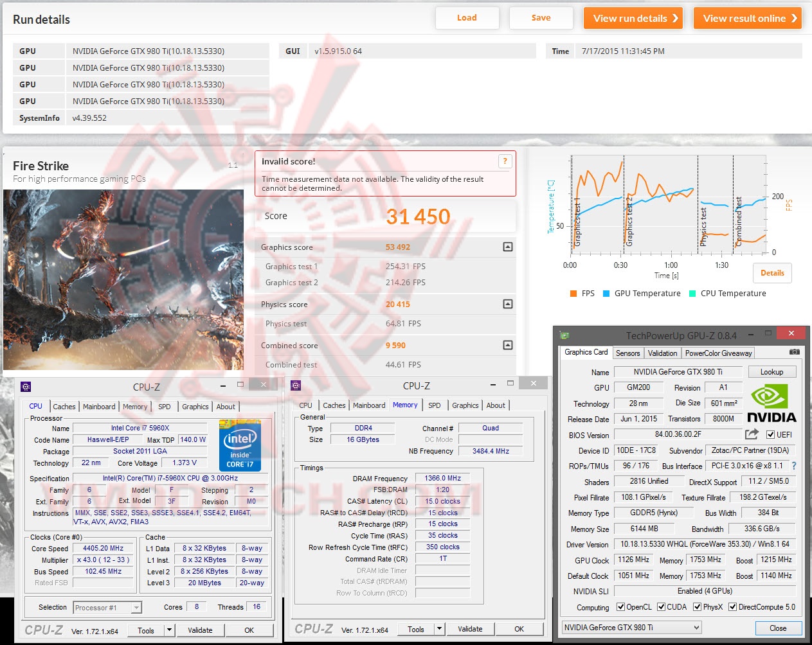The width and height of the screenshot is (812, 645).
Task: Click the Bus Interface question mark in GPU-Z
Action: pos(794,466)
